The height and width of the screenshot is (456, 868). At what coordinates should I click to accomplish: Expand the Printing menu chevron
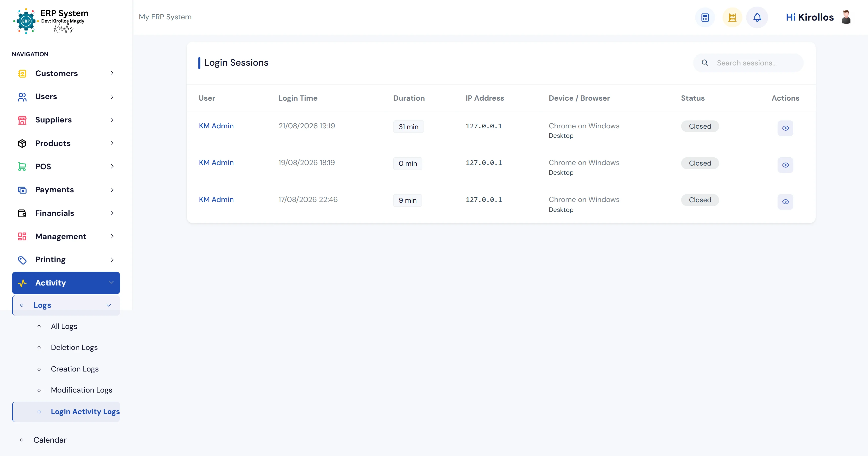[112, 260]
